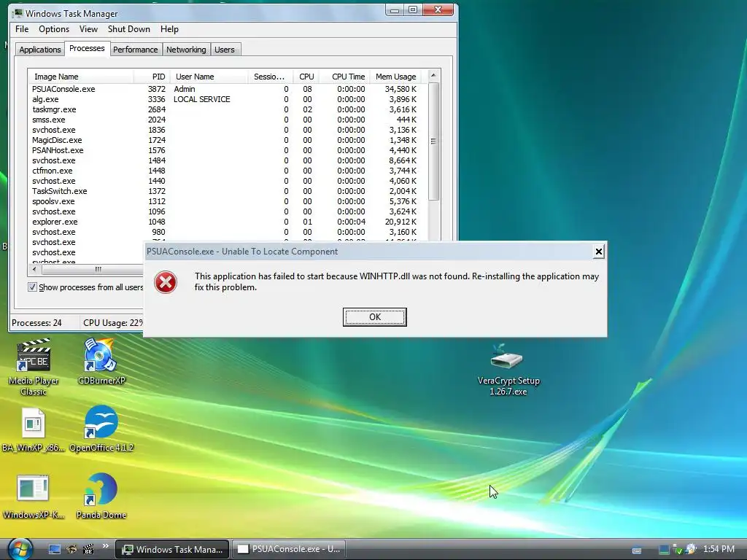Click Task Manager title bar icon
The width and height of the screenshot is (747, 560).
click(18, 13)
